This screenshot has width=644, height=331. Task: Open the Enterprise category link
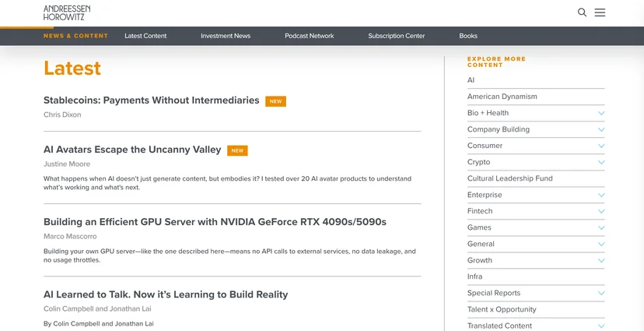tap(485, 195)
